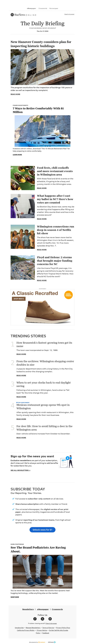
Task: Open the Brunswick fastest-growing town headline
Action: coord(44,344)
